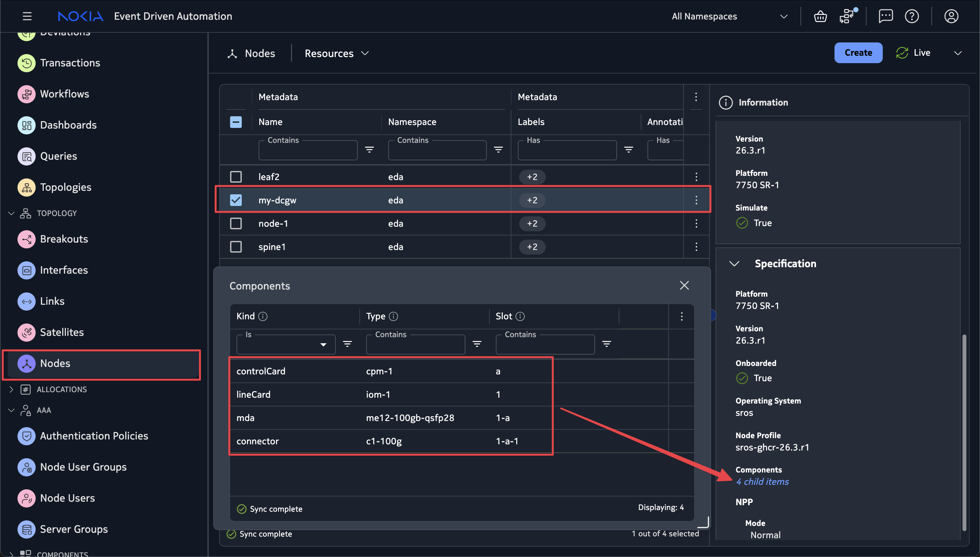Select the spine1 row checkbox
Viewport: 980px width, 557px height.
pos(236,247)
